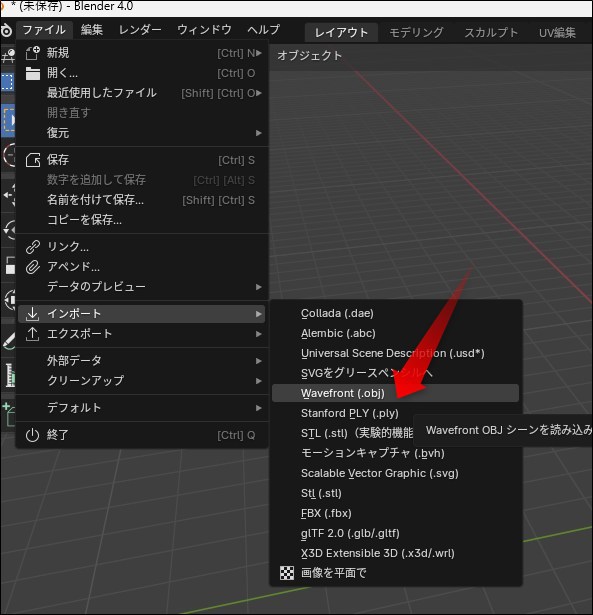The image size is (593, 615).
Task: Open the 編集 menu
Action: pyautogui.click(x=92, y=30)
